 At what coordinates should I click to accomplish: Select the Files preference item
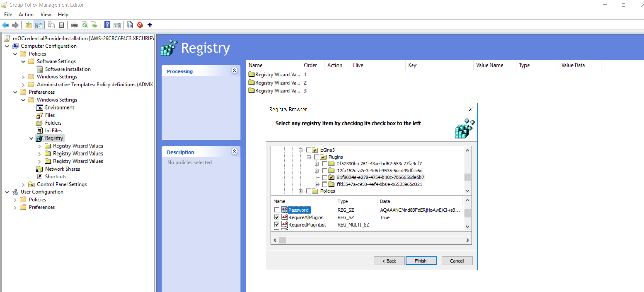50,115
